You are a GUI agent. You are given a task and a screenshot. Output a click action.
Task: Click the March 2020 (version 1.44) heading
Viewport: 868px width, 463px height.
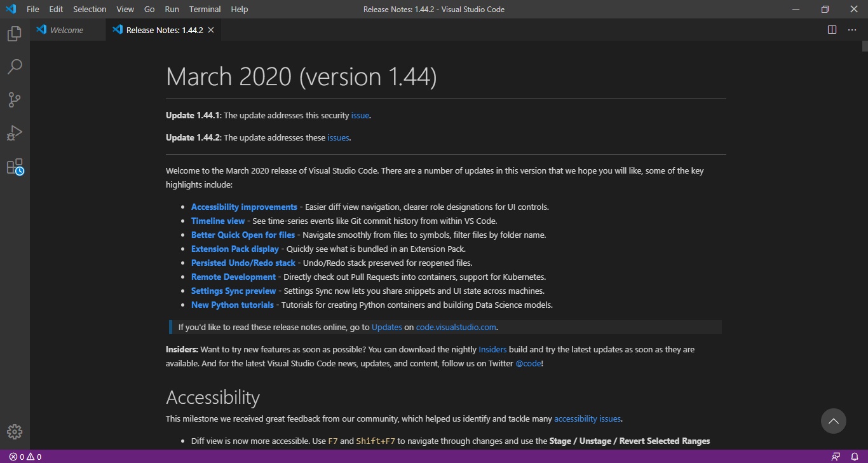pyautogui.click(x=301, y=76)
